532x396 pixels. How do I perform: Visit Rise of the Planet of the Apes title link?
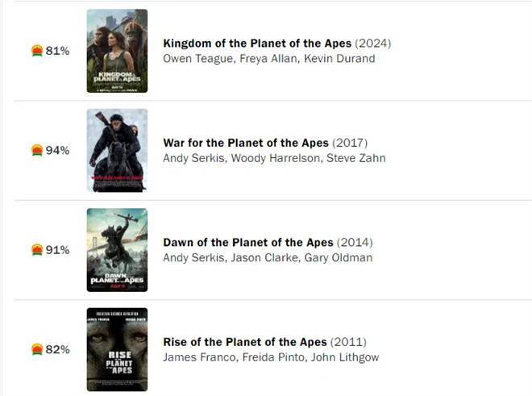(244, 342)
